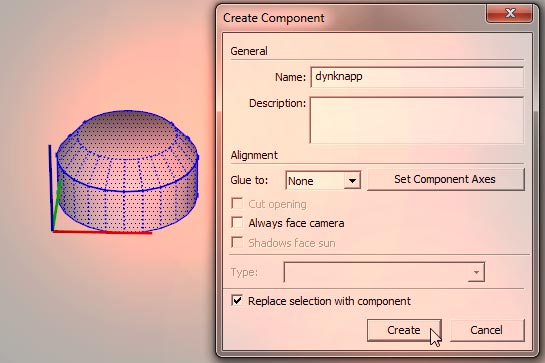Image resolution: width=545 pixels, height=363 pixels.
Task: Click the Create button
Action: [404, 330]
